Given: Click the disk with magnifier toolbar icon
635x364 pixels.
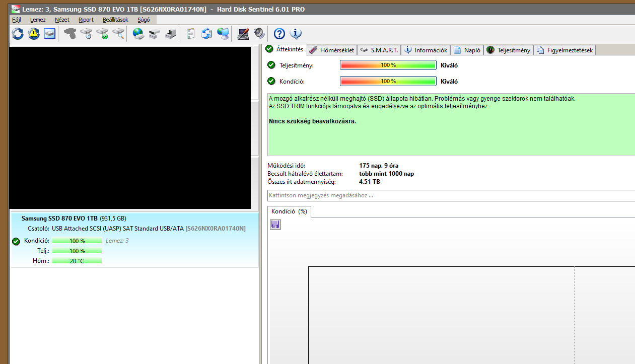Looking at the screenshot, I should 118,34.
